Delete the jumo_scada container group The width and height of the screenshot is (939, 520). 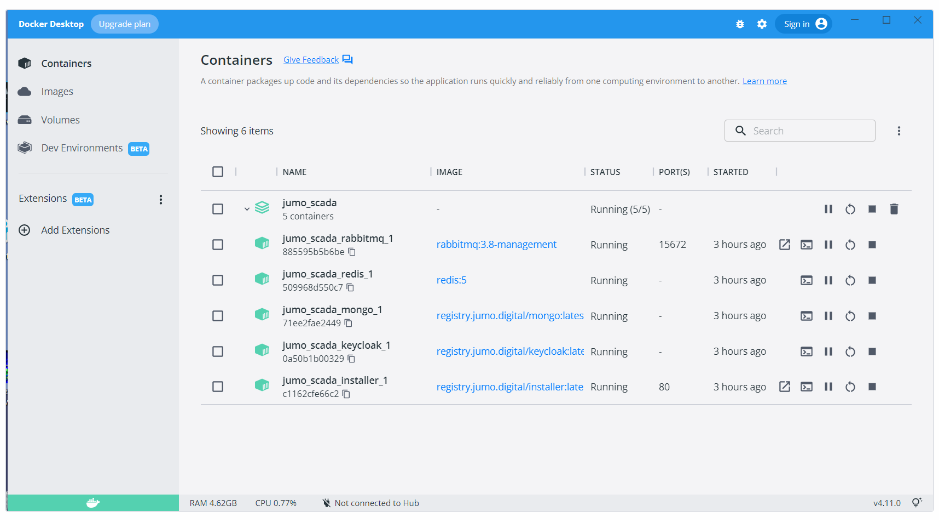pos(894,209)
